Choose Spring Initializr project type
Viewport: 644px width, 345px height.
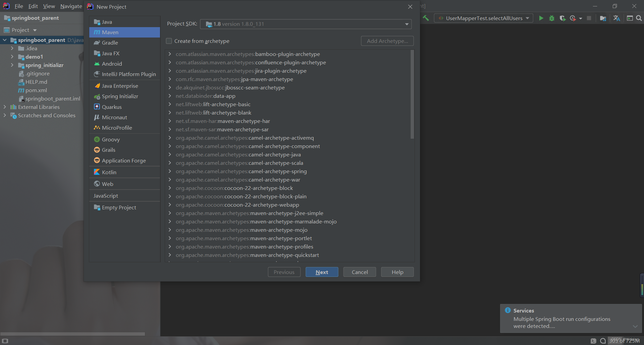tap(124, 96)
